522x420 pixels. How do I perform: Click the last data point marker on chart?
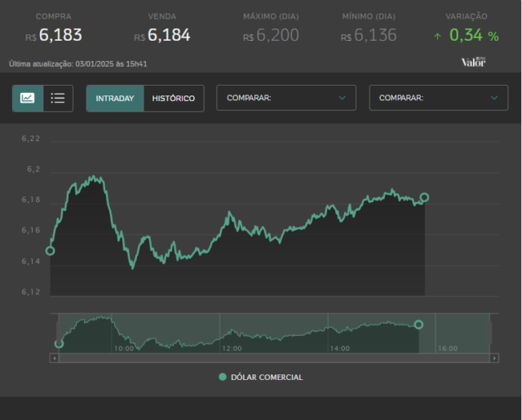point(424,197)
